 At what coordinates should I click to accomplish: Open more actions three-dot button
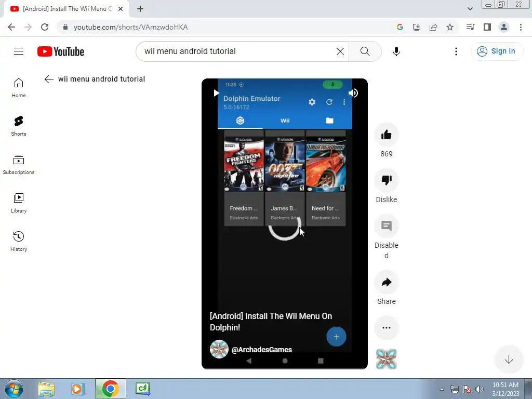coord(387,328)
